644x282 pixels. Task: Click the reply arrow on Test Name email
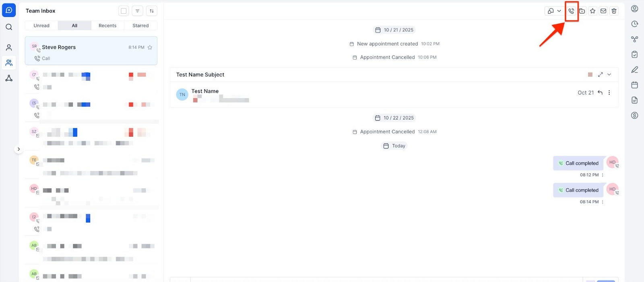pos(600,93)
